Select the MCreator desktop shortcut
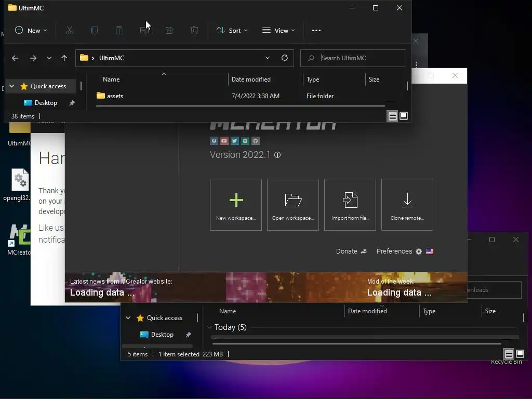This screenshot has height=399, width=532. (x=19, y=239)
